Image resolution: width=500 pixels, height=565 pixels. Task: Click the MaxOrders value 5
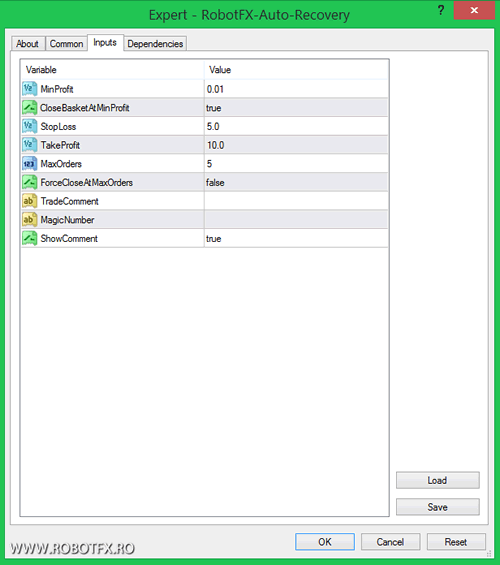209,164
